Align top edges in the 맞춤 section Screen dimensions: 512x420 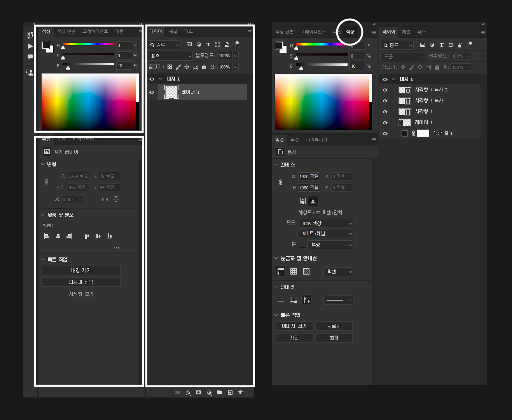(87, 236)
